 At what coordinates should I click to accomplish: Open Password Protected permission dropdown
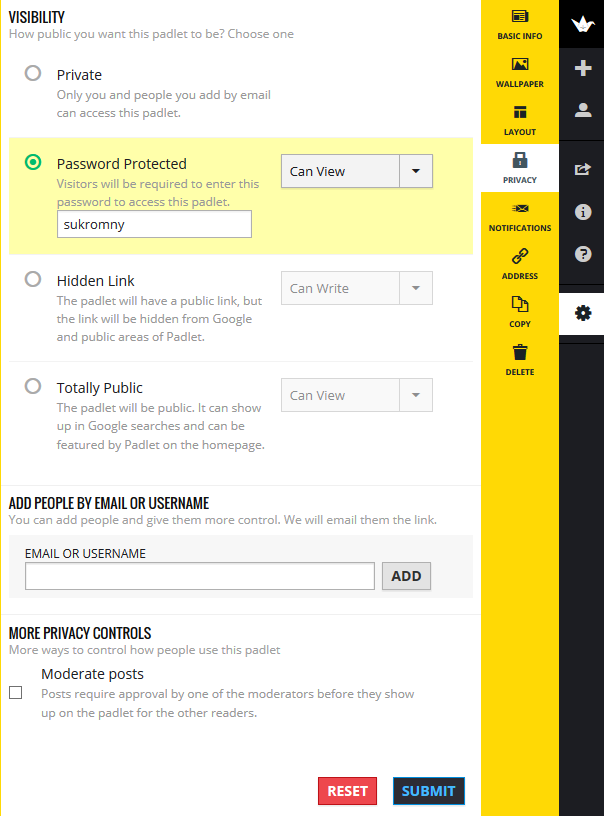[356, 171]
